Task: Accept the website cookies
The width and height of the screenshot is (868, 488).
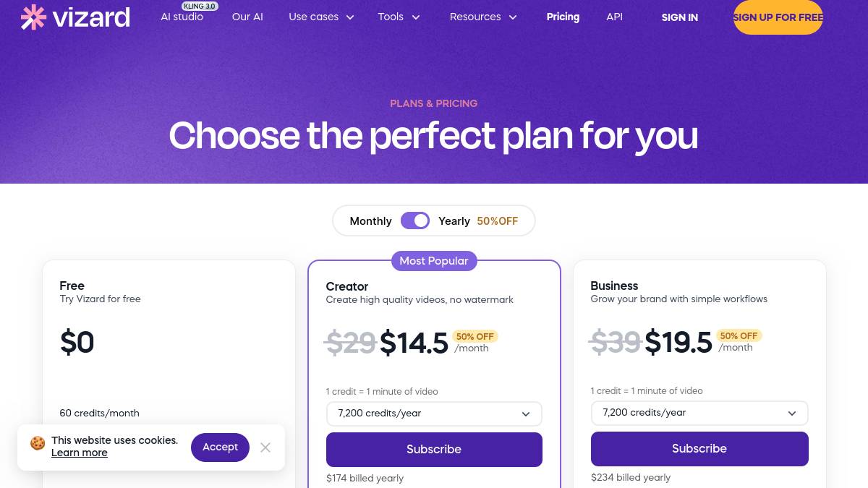Action: click(220, 447)
